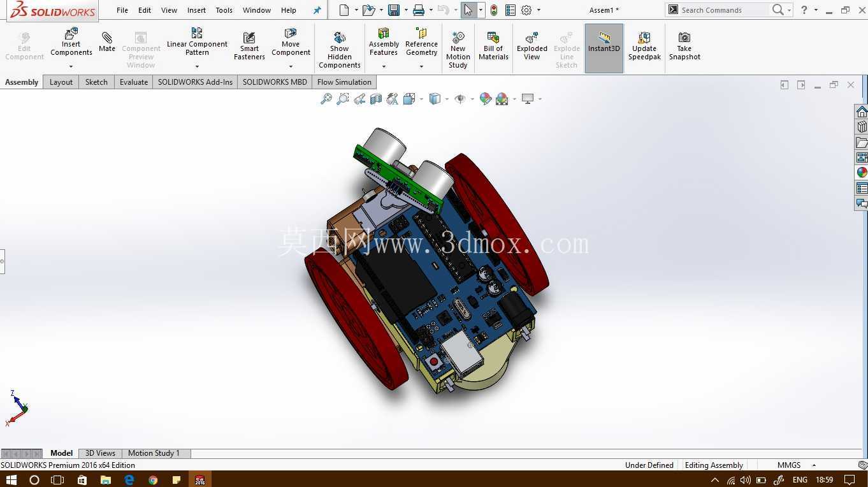Open Reference Geometry

tap(421, 42)
